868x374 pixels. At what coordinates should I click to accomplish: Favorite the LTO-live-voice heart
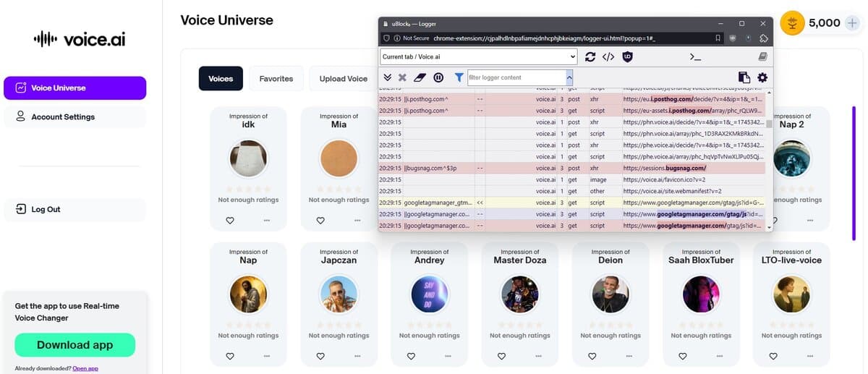coord(773,356)
